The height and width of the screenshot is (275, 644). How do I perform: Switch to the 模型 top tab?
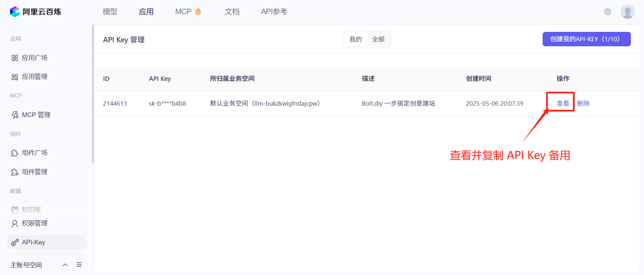coord(110,12)
